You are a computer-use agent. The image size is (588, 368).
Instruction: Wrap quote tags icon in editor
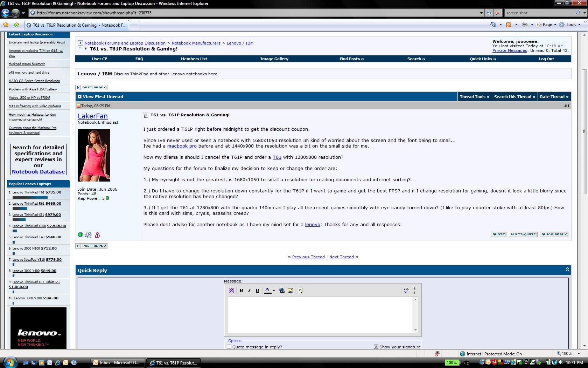[300, 290]
